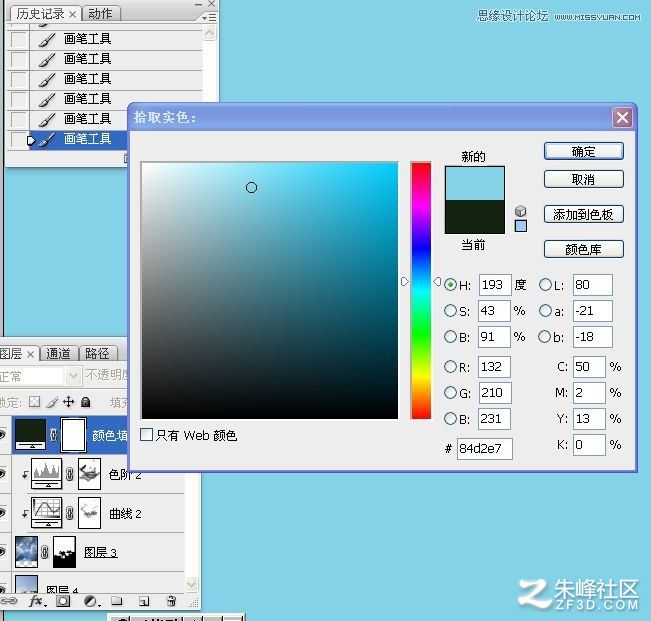Screen dimensions: 651x621
Task: Click the 取消 button
Action: pos(583,179)
